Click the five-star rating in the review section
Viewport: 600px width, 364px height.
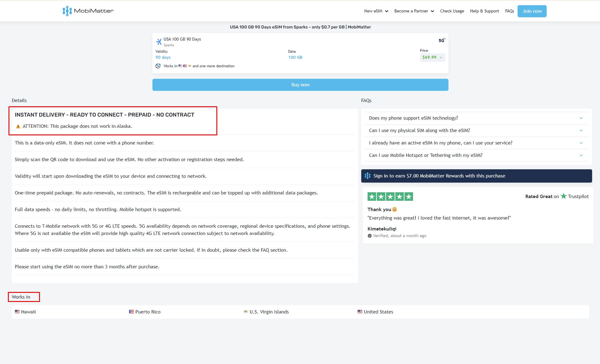point(390,196)
